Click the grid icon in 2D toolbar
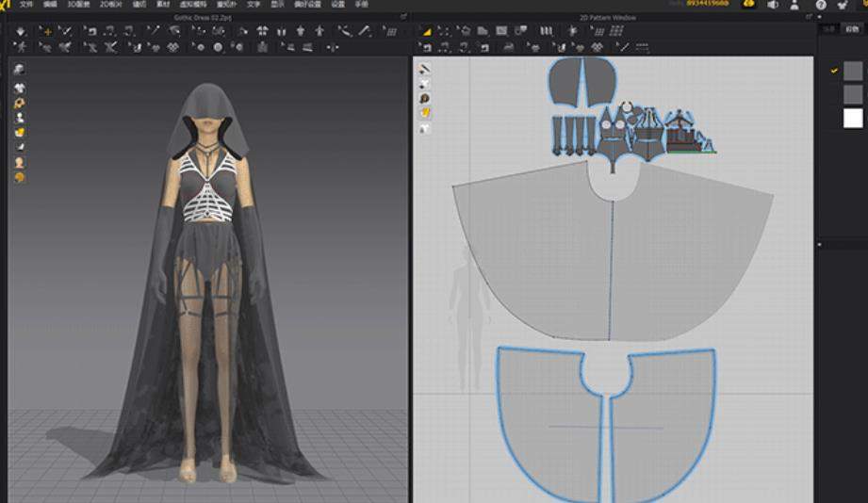Screen dimensions: 868x503 618,31
